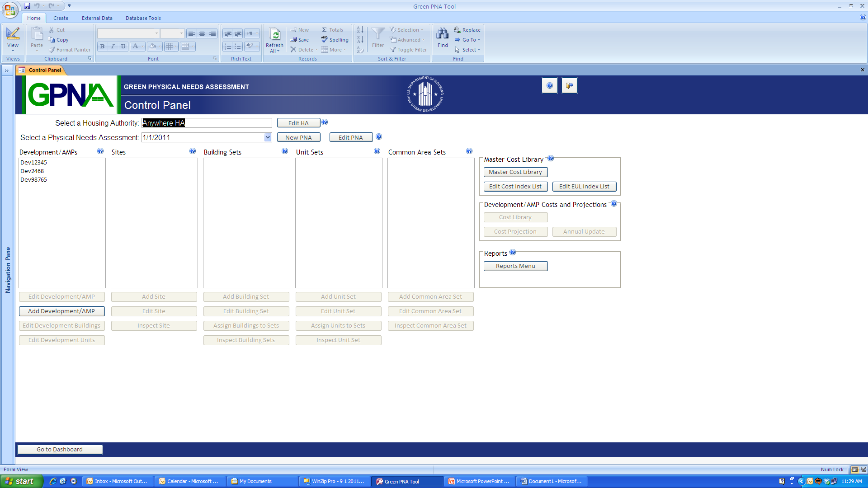The image size is (868, 488).
Task: Open Physical Needs Assessment date dropdown
Action: pos(268,137)
